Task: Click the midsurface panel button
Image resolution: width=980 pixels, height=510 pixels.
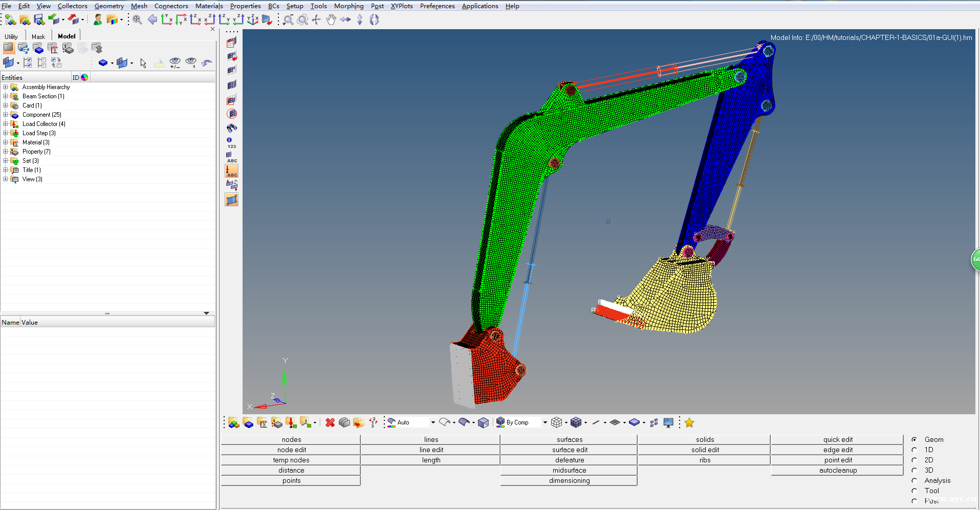Action: tap(569, 470)
